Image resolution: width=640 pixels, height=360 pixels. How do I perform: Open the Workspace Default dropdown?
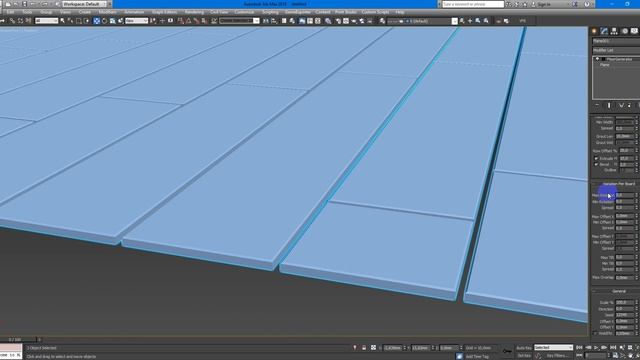pyautogui.click(x=84, y=4)
